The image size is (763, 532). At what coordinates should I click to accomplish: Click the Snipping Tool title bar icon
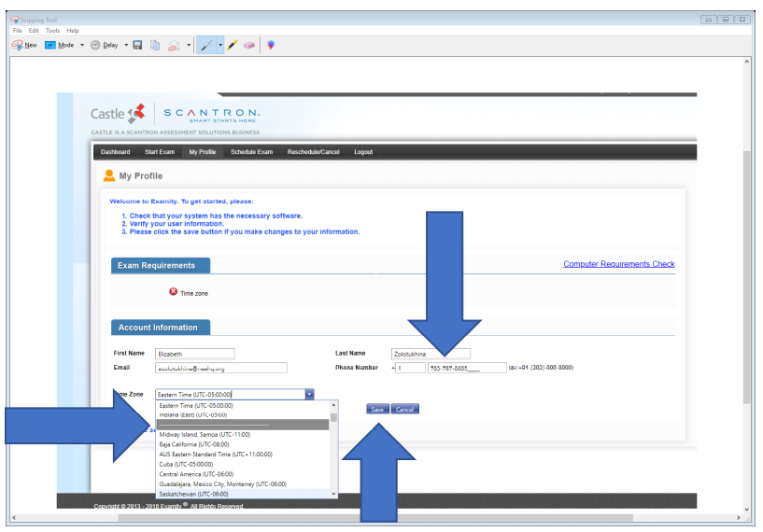pos(15,20)
